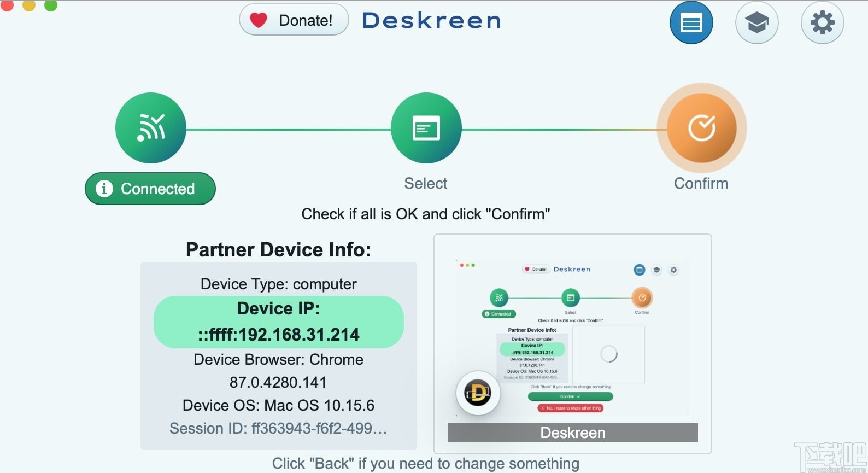Click the Session ID ff363943-f6f2-499 text

coord(278,428)
